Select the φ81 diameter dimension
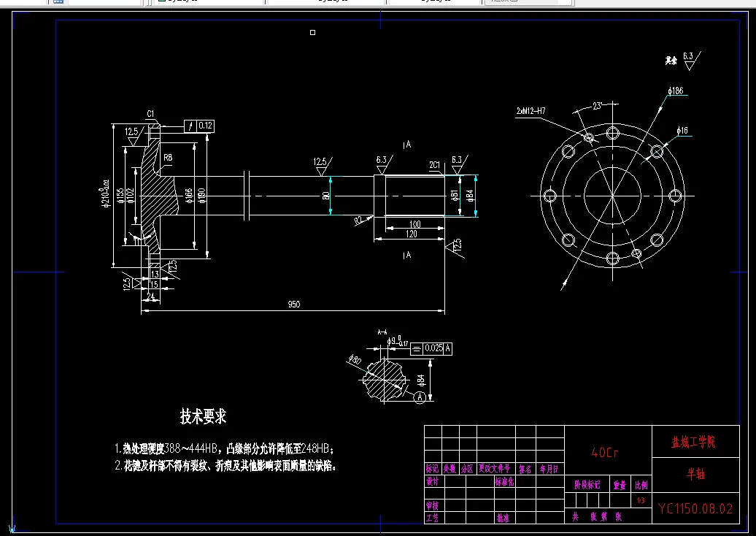The height and width of the screenshot is (536, 756). pyautogui.click(x=455, y=196)
